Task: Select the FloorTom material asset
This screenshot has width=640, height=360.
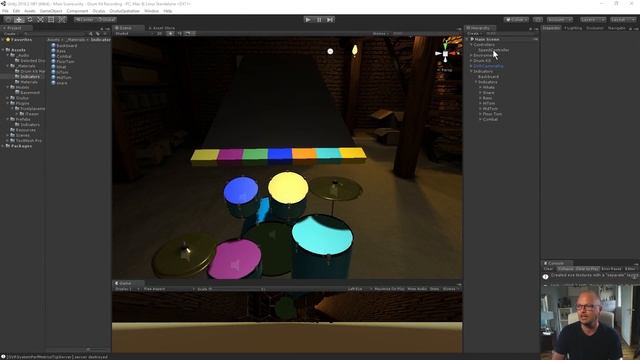Action: [x=62, y=62]
